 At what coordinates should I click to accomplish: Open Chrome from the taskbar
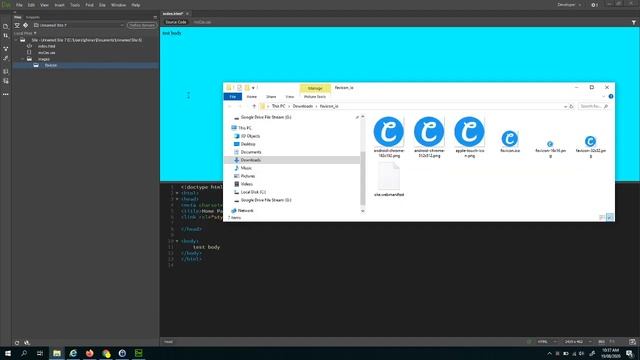(106, 353)
